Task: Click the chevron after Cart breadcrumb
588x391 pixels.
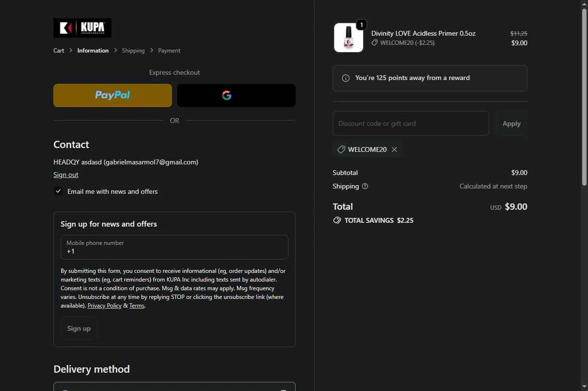Action: click(71, 50)
